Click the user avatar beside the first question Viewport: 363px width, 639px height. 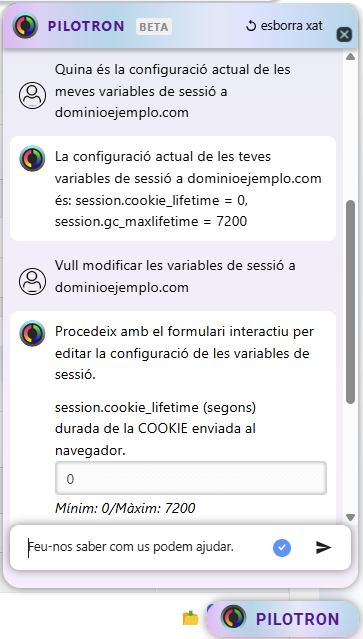click(32, 95)
